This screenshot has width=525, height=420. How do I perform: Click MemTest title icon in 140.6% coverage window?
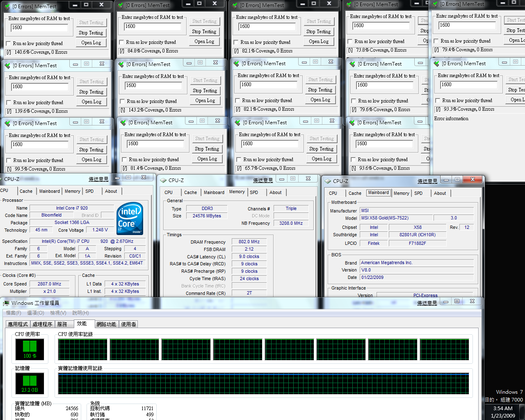[x=7, y=7]
